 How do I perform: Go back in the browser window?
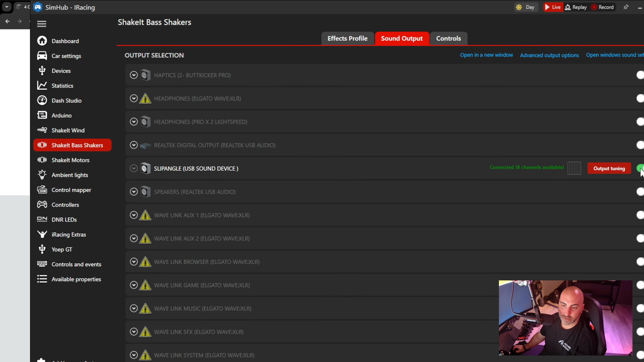click(7, 21)
